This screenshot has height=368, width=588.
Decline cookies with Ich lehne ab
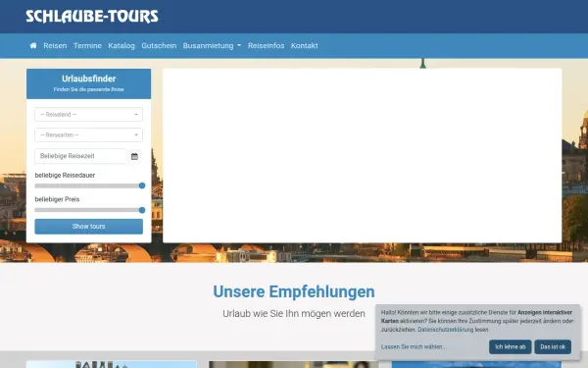510,347
